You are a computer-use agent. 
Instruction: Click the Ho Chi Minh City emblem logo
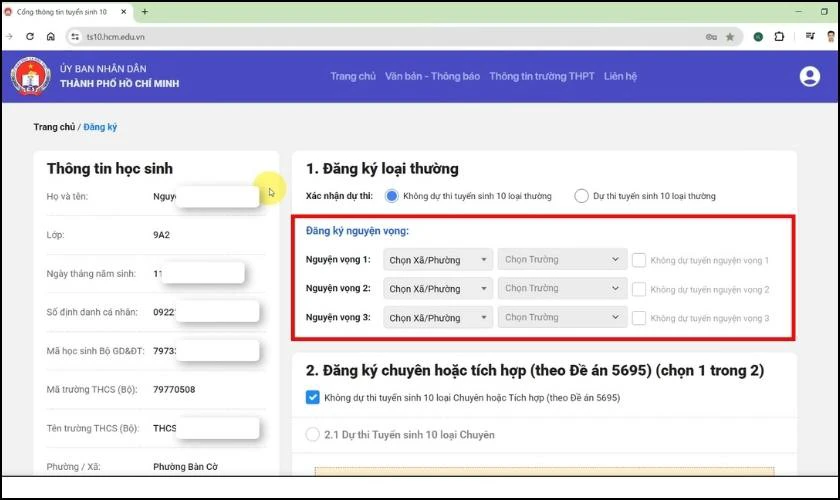coord(31,76)
